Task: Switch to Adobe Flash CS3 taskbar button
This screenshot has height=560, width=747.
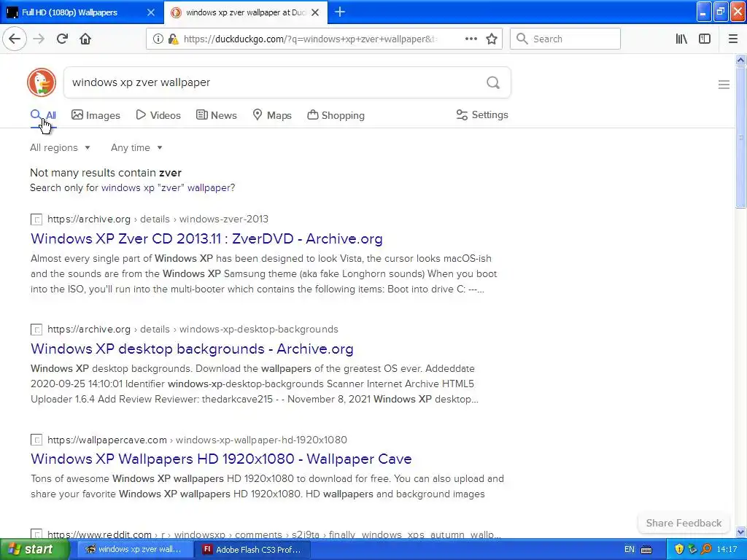Action: (252, 549)
